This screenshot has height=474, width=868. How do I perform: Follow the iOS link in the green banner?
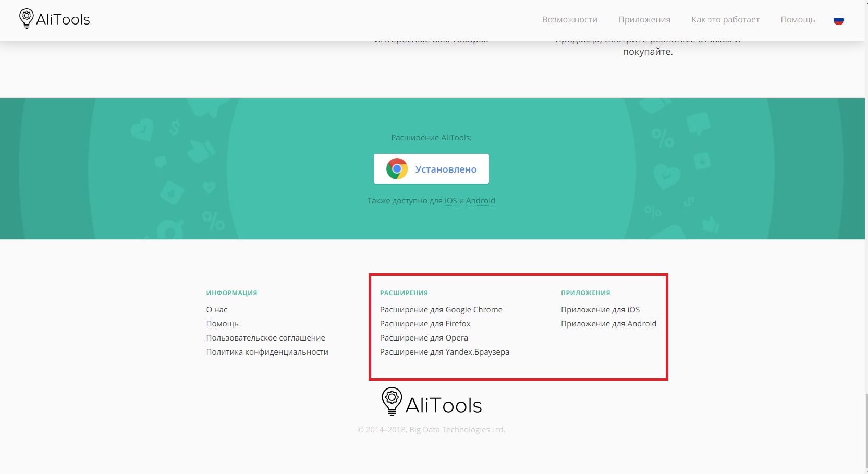(x=450, y=201)
